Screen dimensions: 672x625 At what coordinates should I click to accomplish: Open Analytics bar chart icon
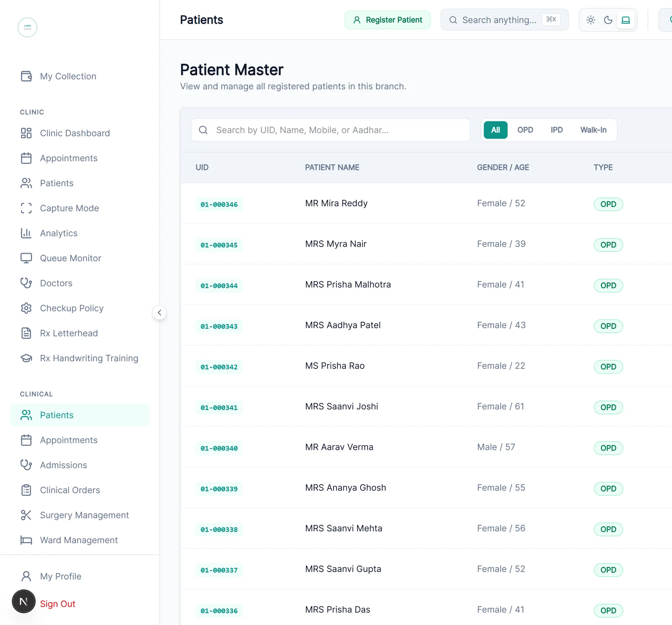point(26,233)
